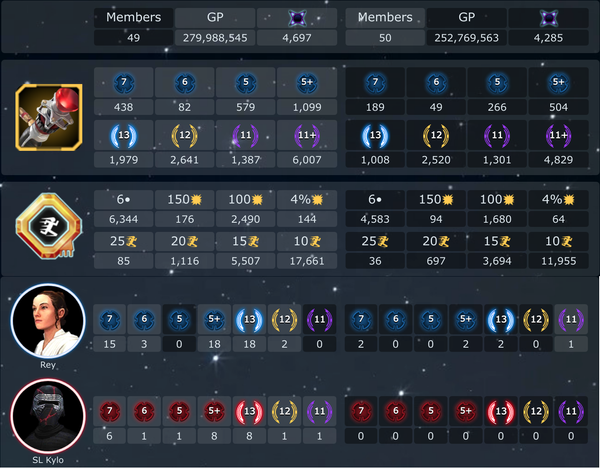Click the blue relic 7 icon under gear section, left guild
Image resolution: width=600 pixels, height=468 pixels.
coord(124,82)
